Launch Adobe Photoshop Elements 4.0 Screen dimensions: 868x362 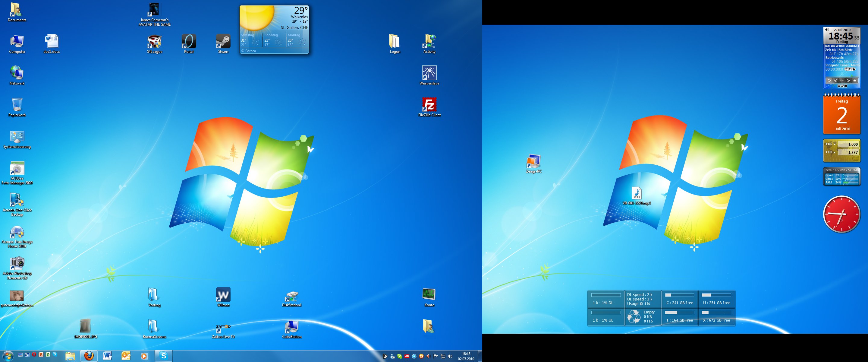coord(17,268)
